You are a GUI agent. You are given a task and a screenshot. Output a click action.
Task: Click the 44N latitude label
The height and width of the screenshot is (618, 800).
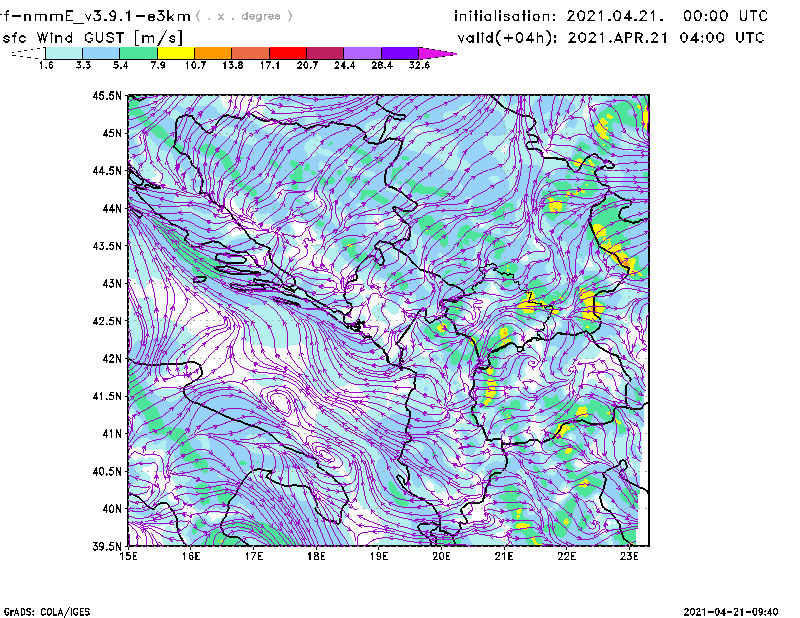[x=112, y=208]
